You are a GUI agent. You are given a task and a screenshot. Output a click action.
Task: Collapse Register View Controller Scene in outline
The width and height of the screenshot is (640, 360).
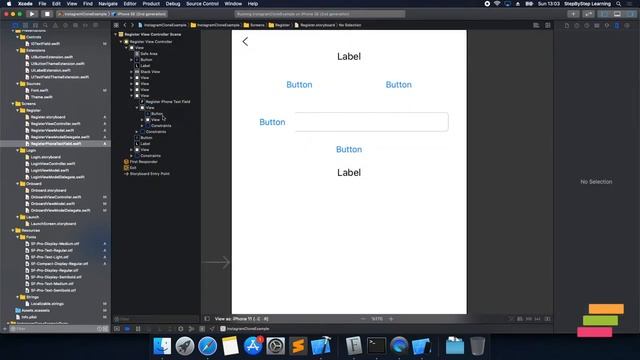(116, 34)
